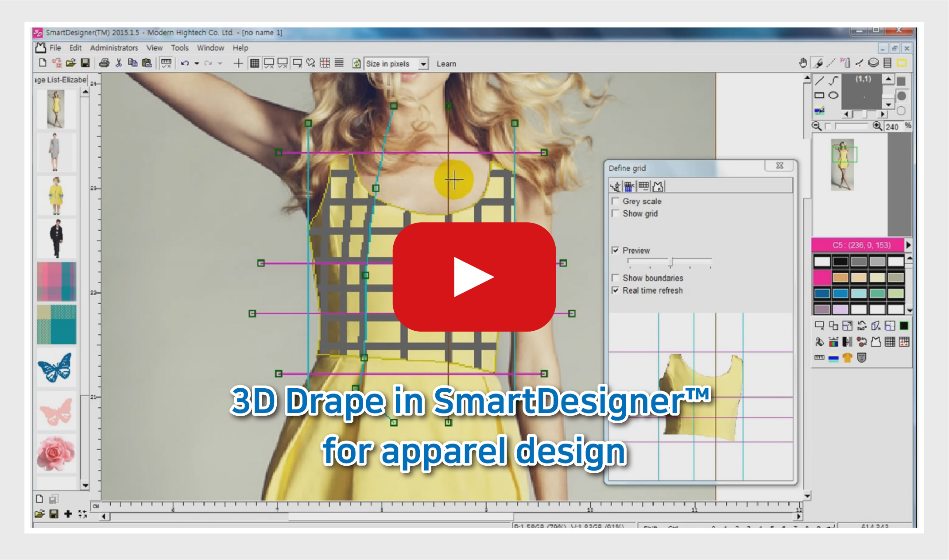Select the paintbrush tool in top-right toolbar

[x=818, y=63]
